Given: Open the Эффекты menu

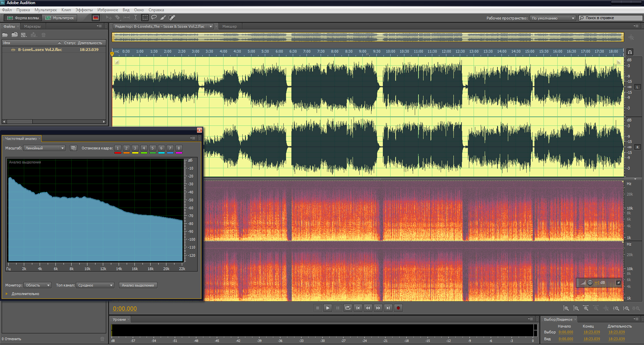Looking at the screenshot, I should pyautogui.click(x=84, y=10).
